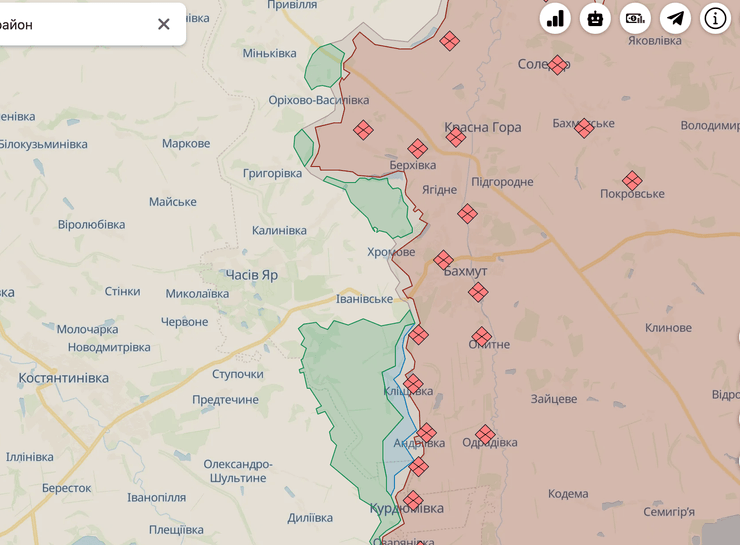Select the red marker above Покровське

tap(632, 181)
